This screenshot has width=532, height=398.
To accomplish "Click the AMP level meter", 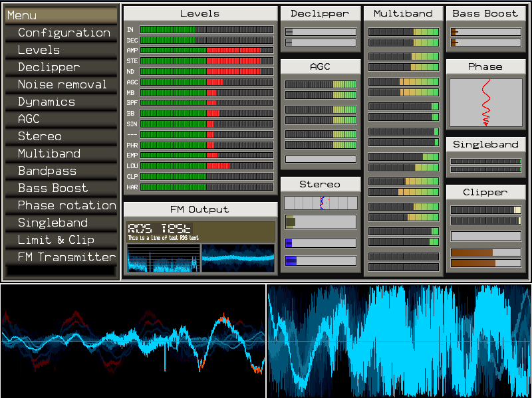I will coord(207,50).
